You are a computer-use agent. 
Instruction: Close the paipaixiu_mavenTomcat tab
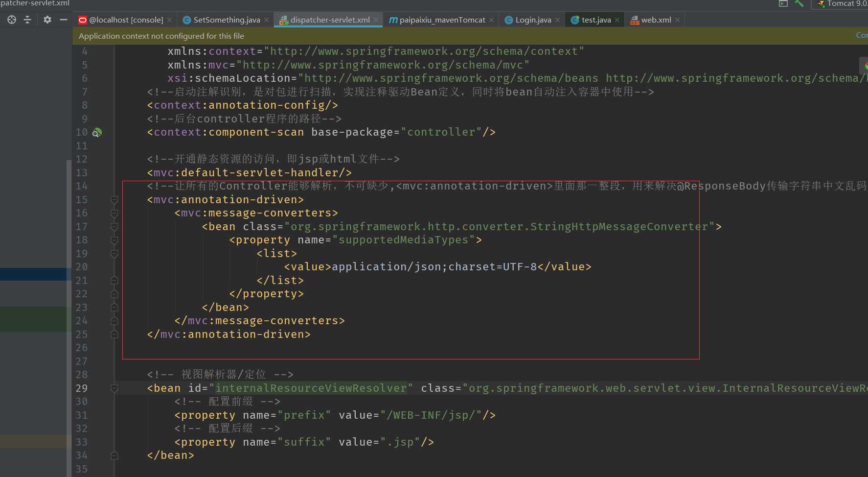[491, 20]
